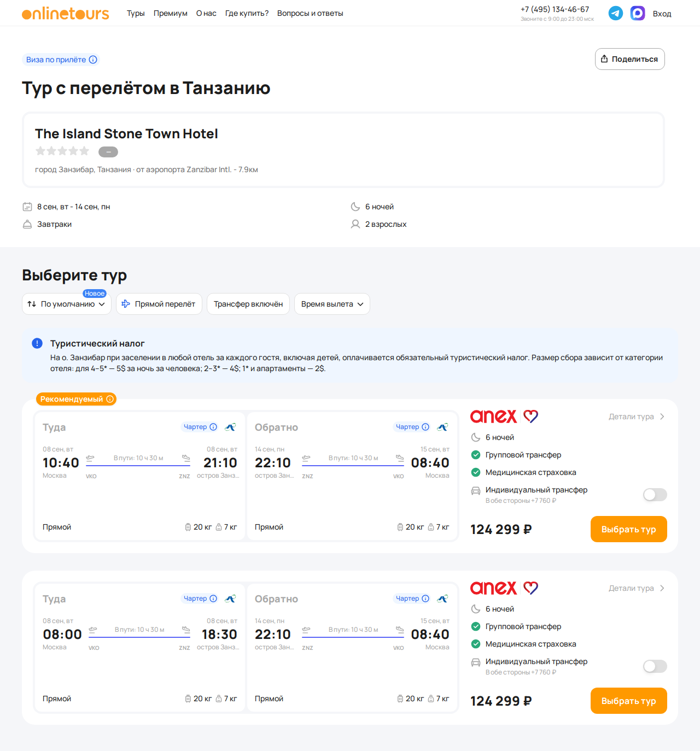This screenshot has width=700, height=751.
Task: Enable Индивидуальный трансфер in second tour
Action: 655,666
